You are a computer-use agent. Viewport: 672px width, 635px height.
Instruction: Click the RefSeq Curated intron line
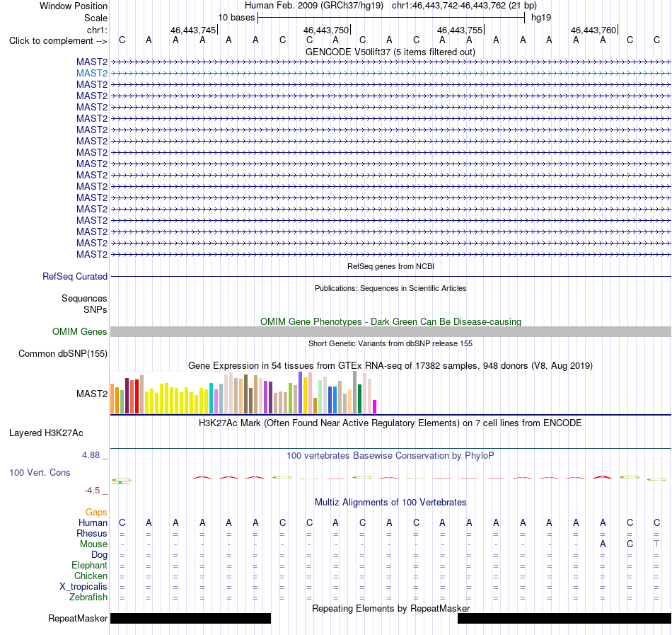390,277
